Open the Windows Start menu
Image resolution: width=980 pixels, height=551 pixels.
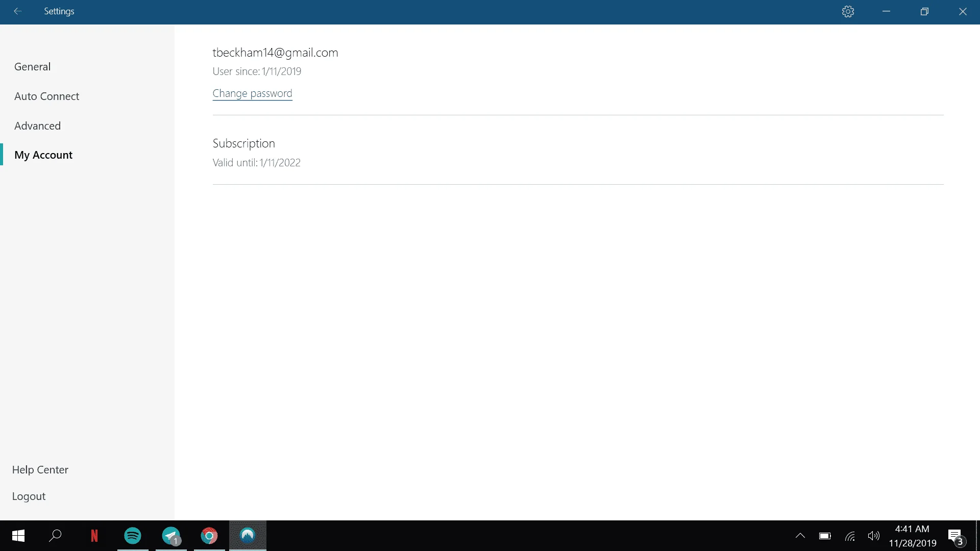(x=18, y=536)
